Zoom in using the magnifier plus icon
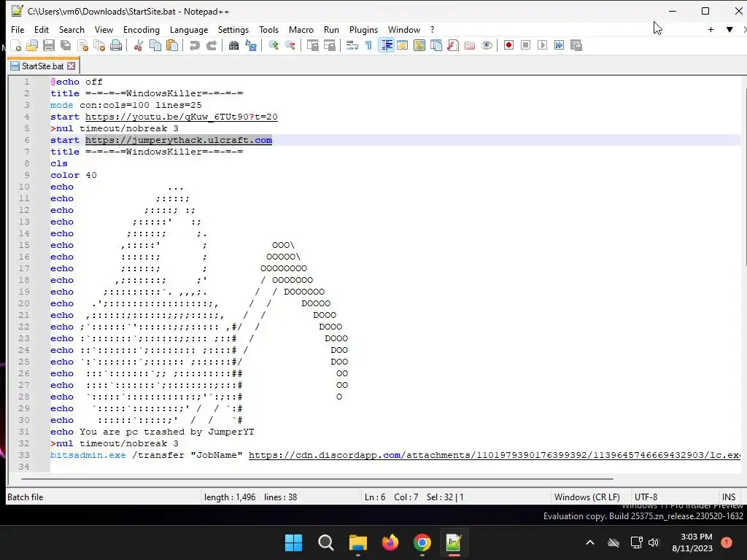Viewport: 747px width, 560px height. coord(273,46)
